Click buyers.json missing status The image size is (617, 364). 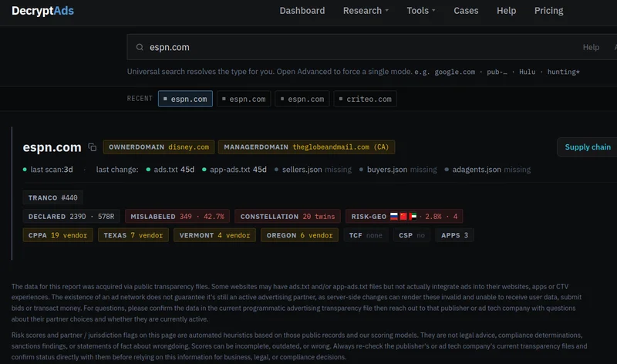coord(398,170)
